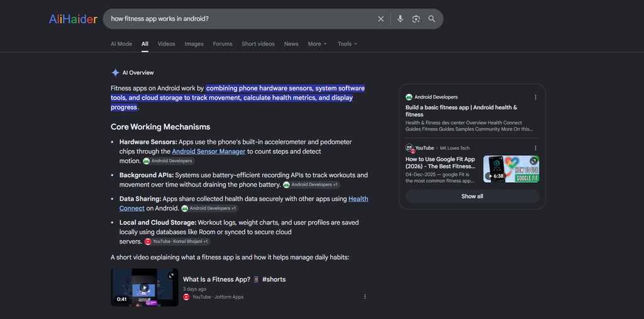Open the Images results tab
The image size is (644, 319).
coord(194,44)
